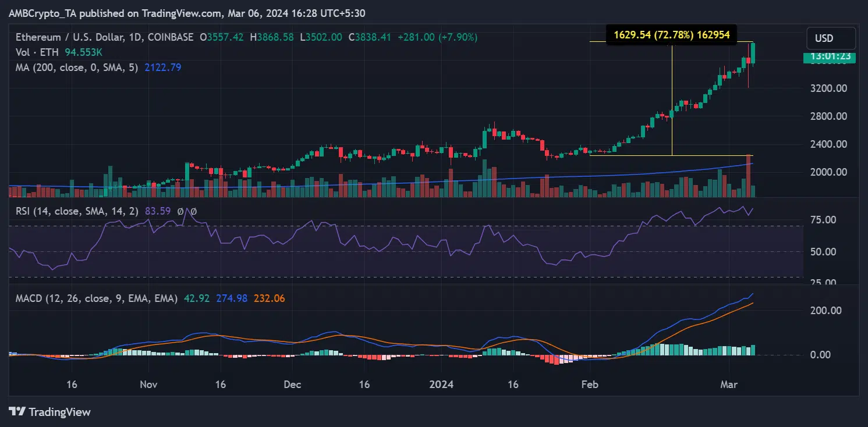Click the MACD line value 274.98
This screenshot has height=427, width=868.
coord(232,298)
